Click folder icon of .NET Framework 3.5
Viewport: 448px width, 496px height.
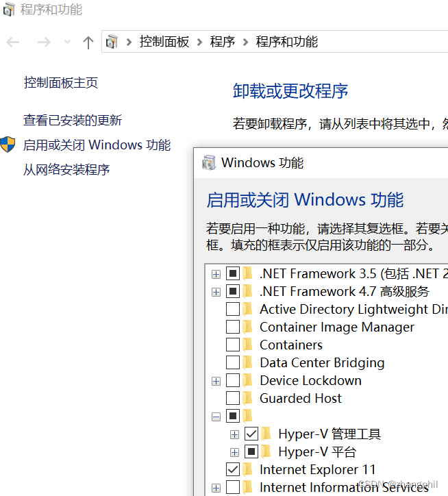pos(248,273)
